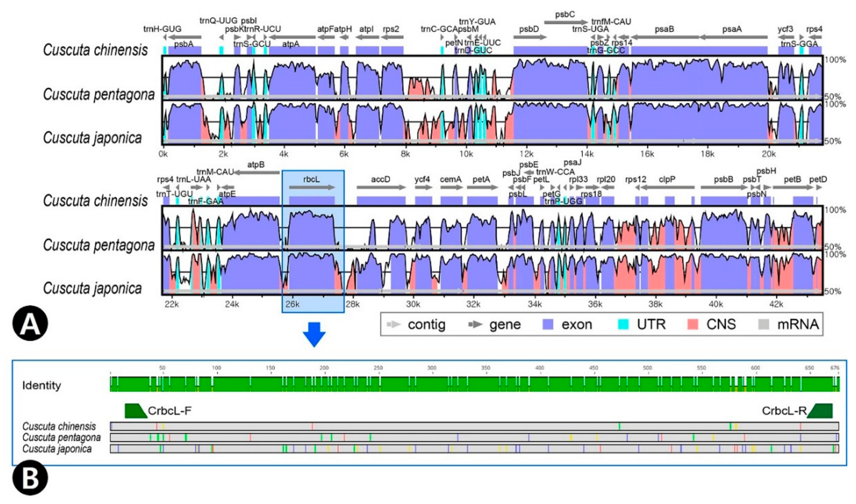Screen dimensions: 856x504
Task: Click the 26k axis tick label
Action: (x=292, y=304)
